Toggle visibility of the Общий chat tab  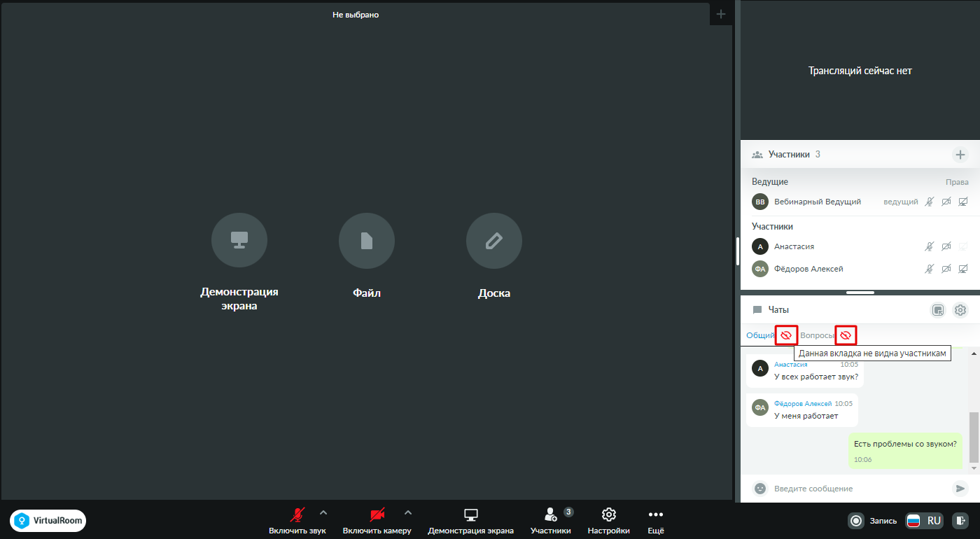coord(786,335)
